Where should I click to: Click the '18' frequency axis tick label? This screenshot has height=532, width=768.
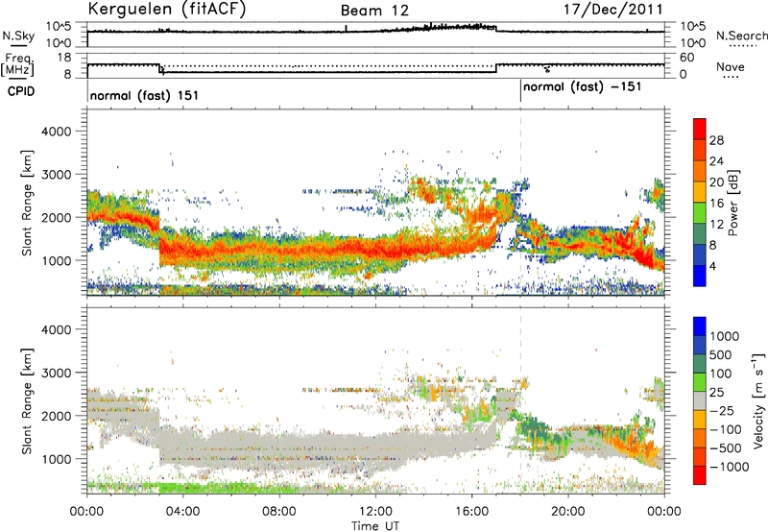64,58
